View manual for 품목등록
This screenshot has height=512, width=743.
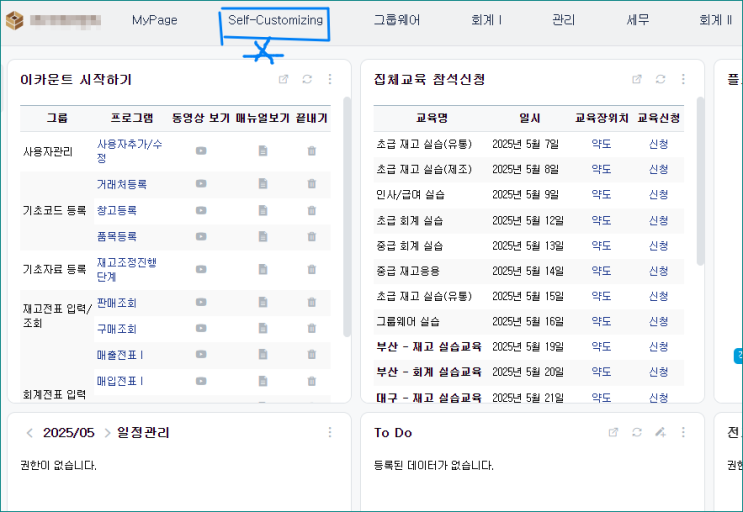(x=263, y=236)
